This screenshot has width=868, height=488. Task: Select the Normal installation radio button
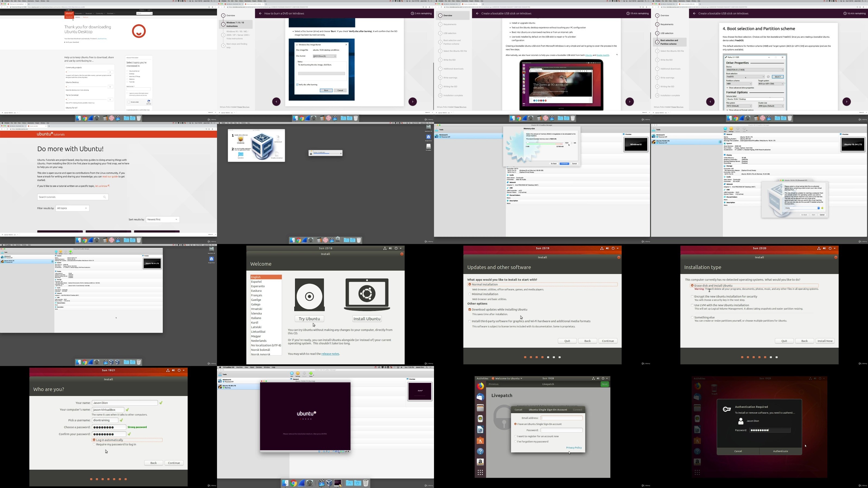pos(469,285)
